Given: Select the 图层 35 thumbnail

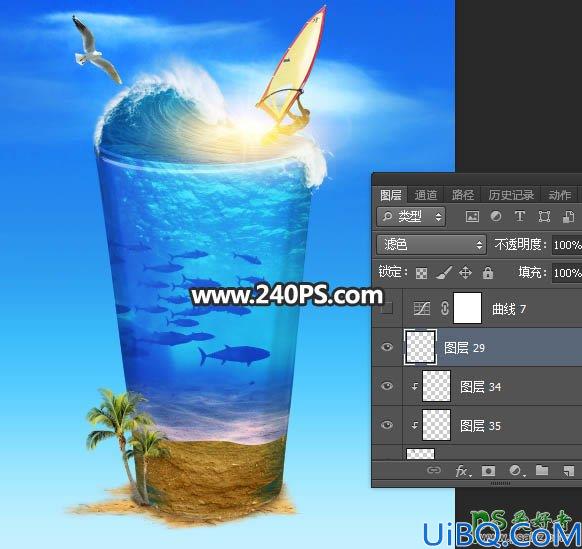Looking at the screenshot, I should [436, 425].
